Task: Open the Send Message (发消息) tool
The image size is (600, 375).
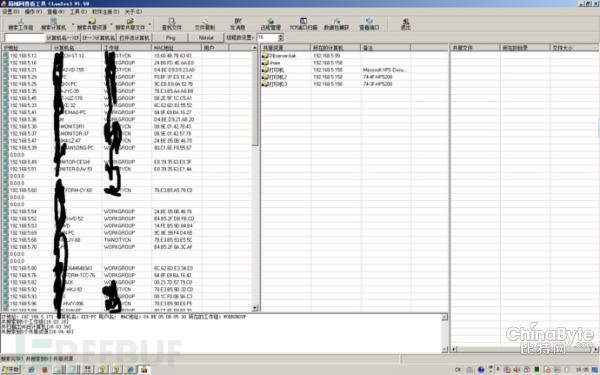Action: 238,24
